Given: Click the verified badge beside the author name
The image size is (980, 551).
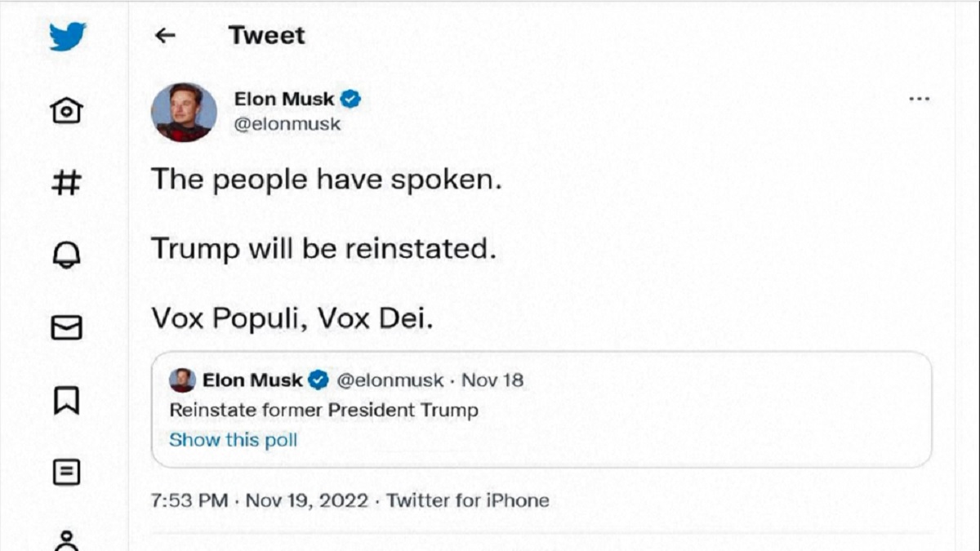Looking at the screenshot, I should 351,99.
